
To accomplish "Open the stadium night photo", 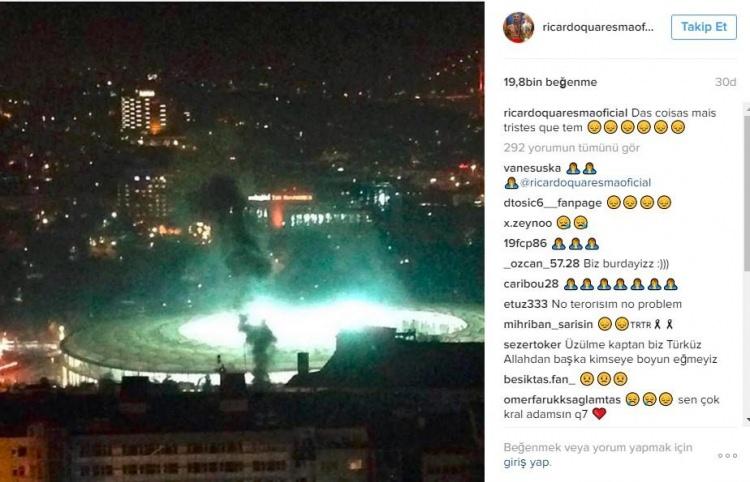I will point(242,242).
